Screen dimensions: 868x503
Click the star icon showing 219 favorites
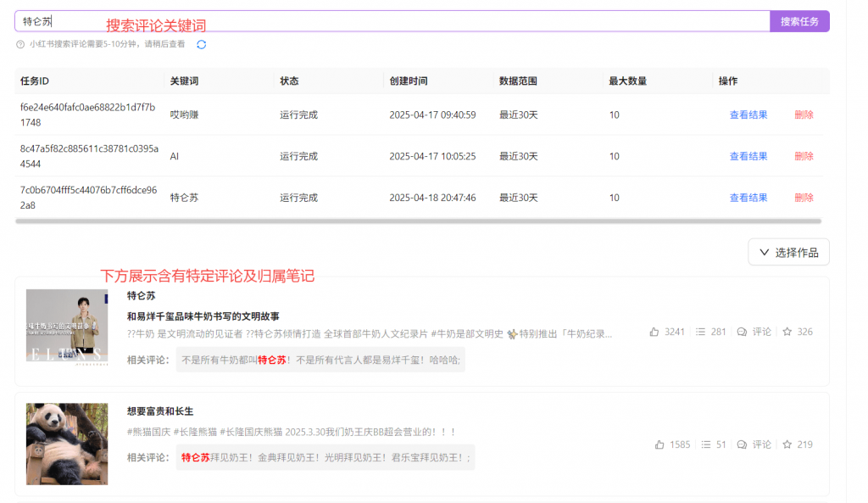pyautogui.click(x=787, y=444)
